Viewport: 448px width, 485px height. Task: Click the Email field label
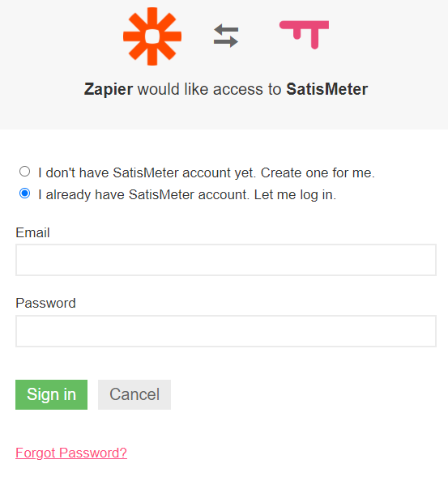tap(32, 232)
